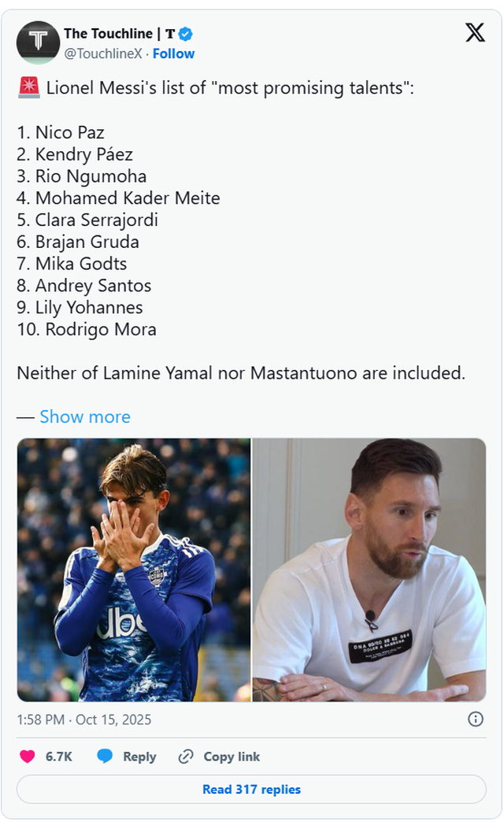The width and height of the screenshot is (504, 822).
Task: Open the 1:58 PM Oct 15 timestamp
Action: 84,720
